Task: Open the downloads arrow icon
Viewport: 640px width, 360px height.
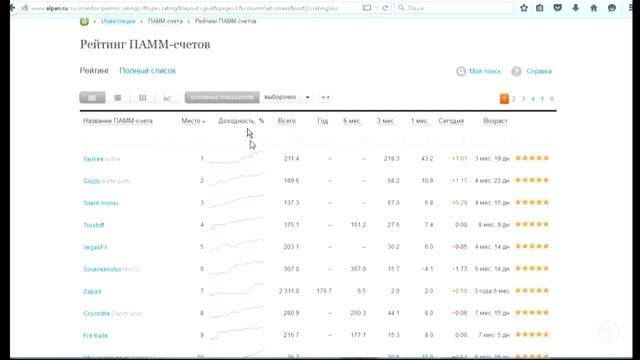Action: (x=576, y=8)
